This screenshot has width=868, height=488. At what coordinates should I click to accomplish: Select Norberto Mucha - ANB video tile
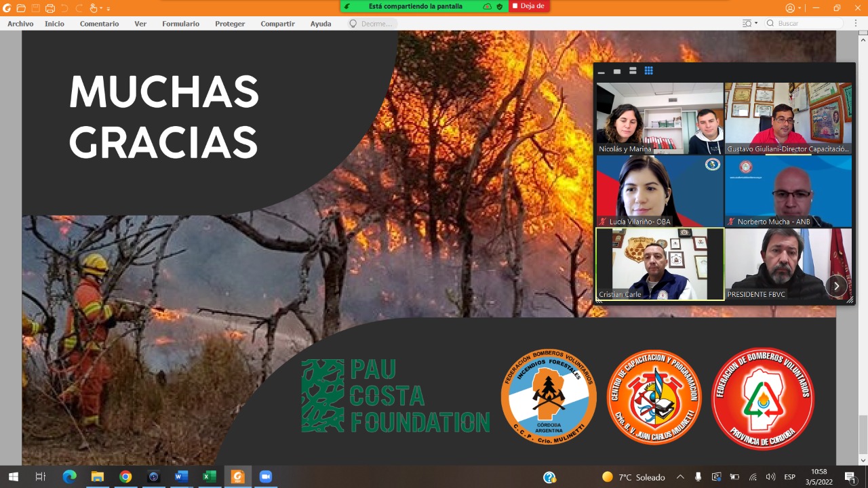(788, 191)
